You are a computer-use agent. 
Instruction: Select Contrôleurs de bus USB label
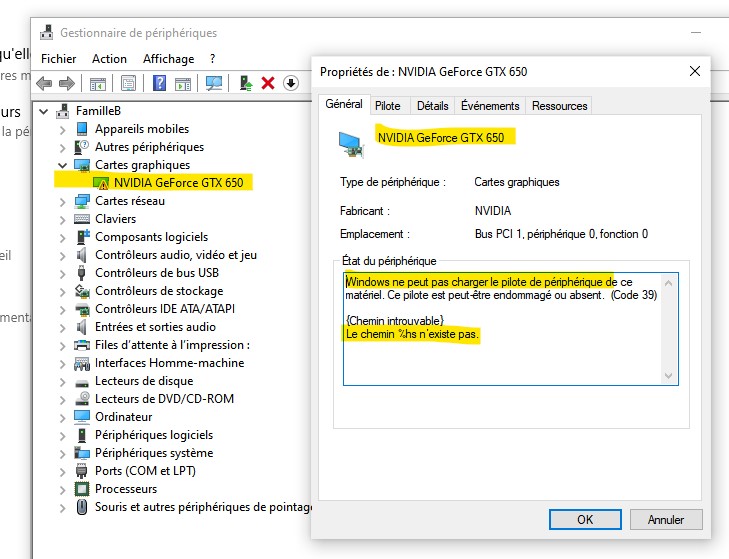[157, 273]
